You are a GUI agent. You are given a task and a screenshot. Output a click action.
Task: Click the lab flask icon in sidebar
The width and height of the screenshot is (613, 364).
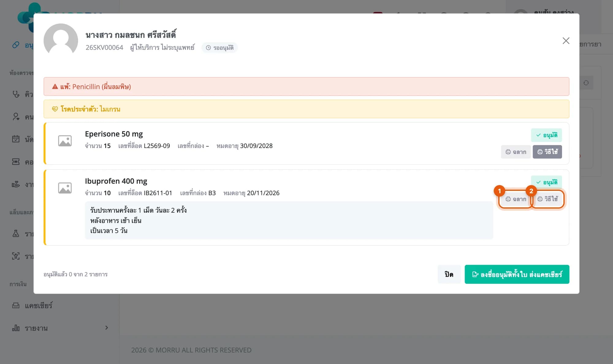[16, 234]
